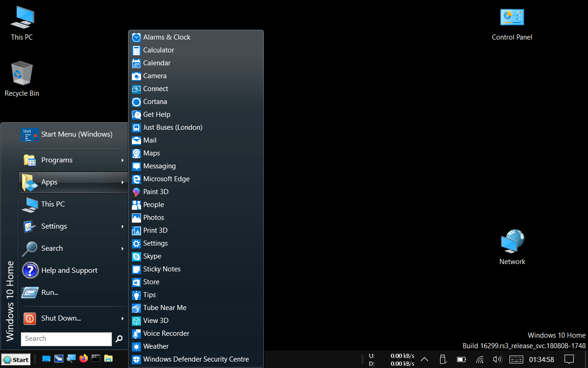Viewport: 588px width, 368px height.
Task: Open Microsoft Edge browser
Action: click(x=196, y=179)
